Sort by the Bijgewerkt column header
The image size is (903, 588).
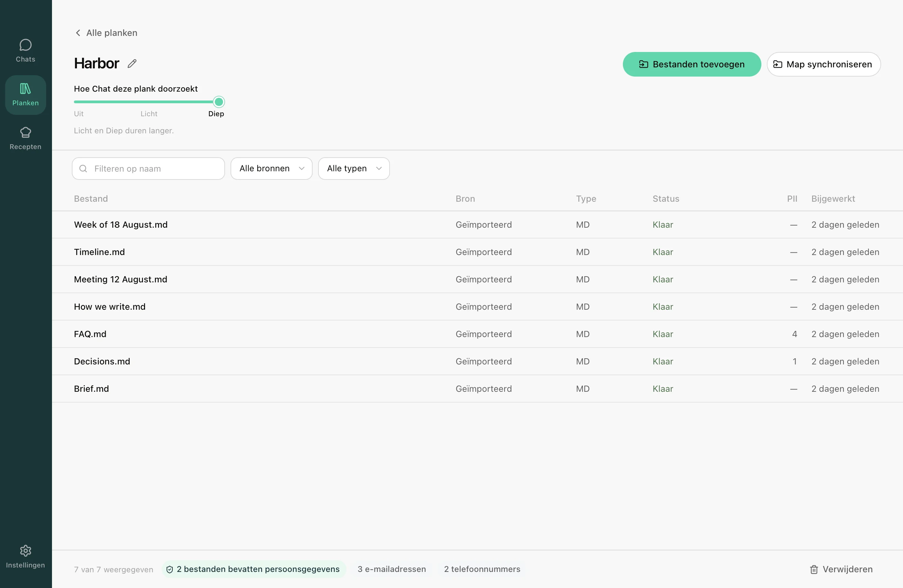pyautogui.click(x=833, y=199)
